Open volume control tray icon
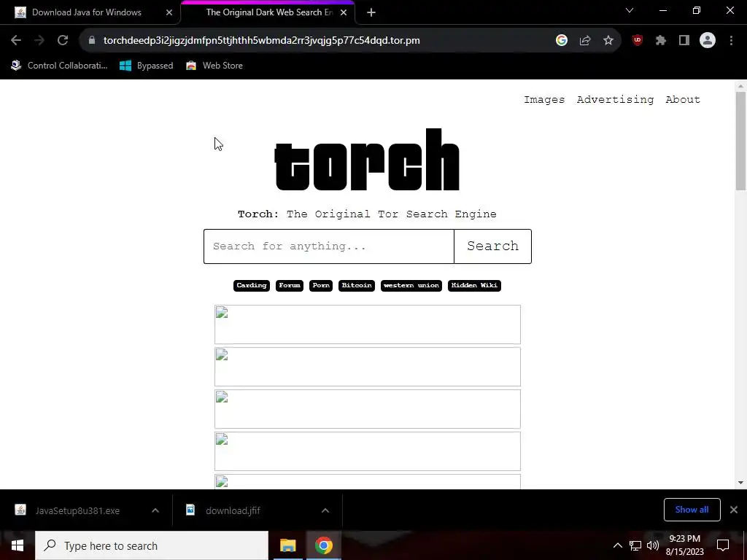 click(653, 545)
